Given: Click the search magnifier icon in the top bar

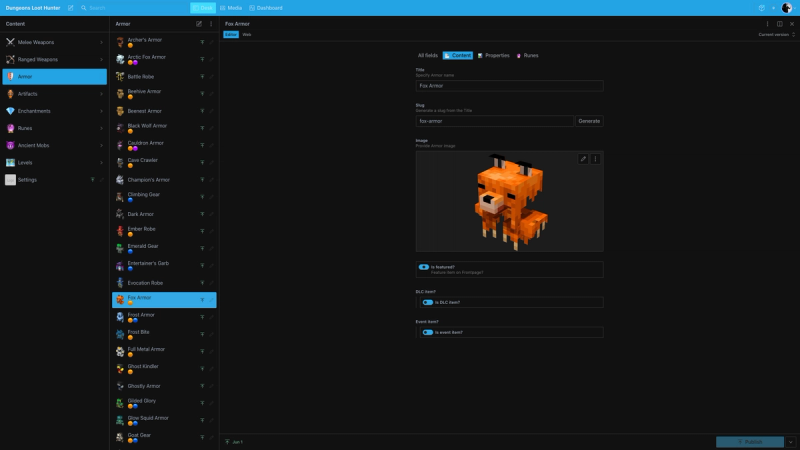Looking at the screenshot, I should point(84,8).
